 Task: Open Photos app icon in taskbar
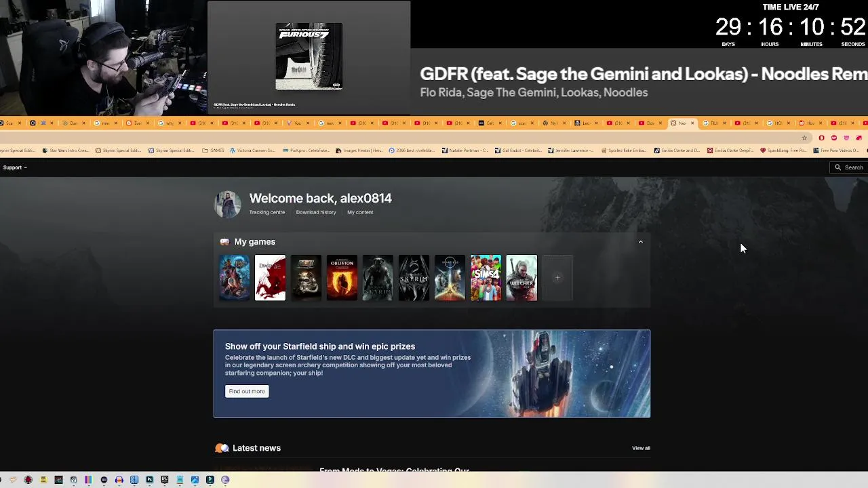tap(195, 480)
